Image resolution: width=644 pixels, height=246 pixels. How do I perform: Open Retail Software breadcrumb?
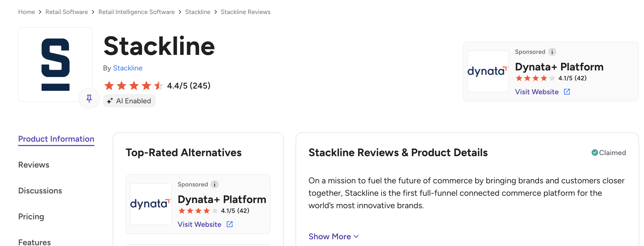[x=67, y=12]
